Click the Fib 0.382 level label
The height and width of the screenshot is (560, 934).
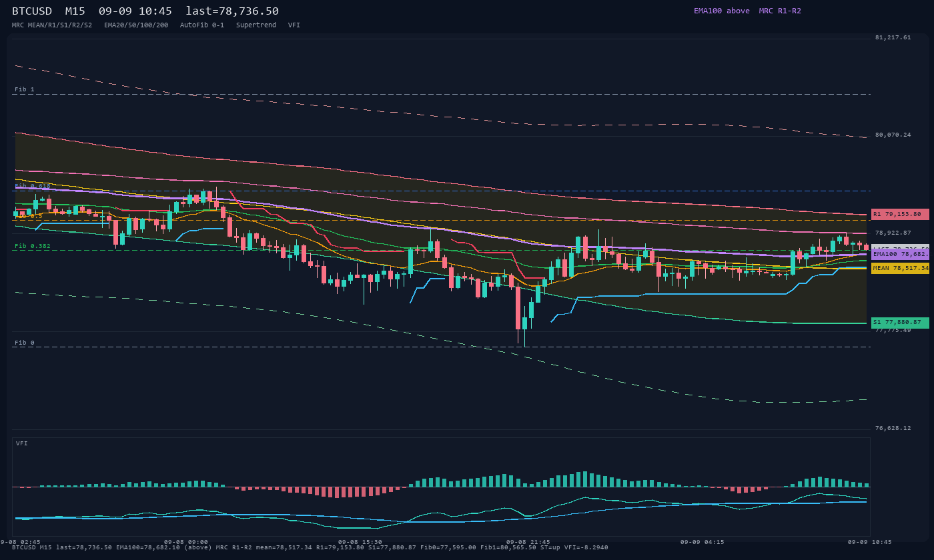point(33,246)
